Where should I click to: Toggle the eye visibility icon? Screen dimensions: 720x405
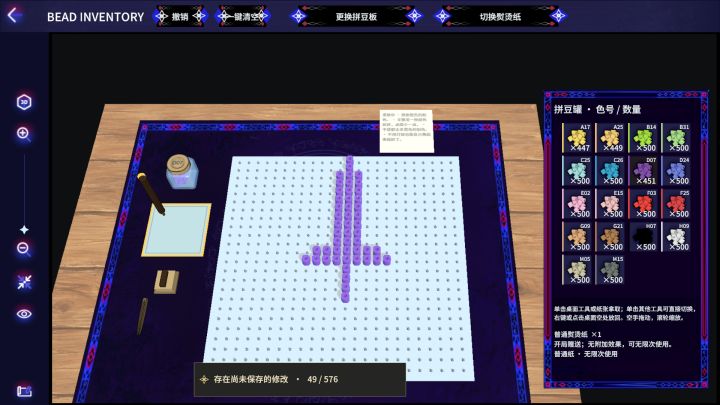[x=24, y=314]
